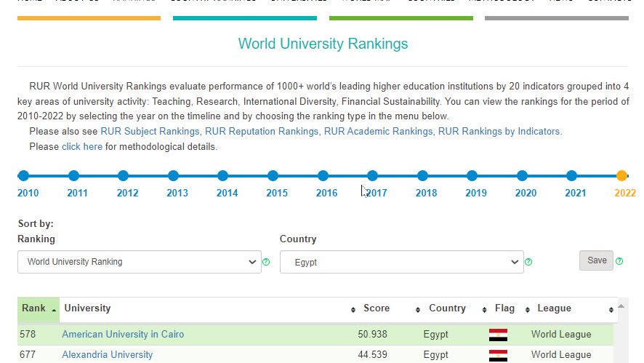
Task: Sort table by Country column
Action: click(457, 309)
